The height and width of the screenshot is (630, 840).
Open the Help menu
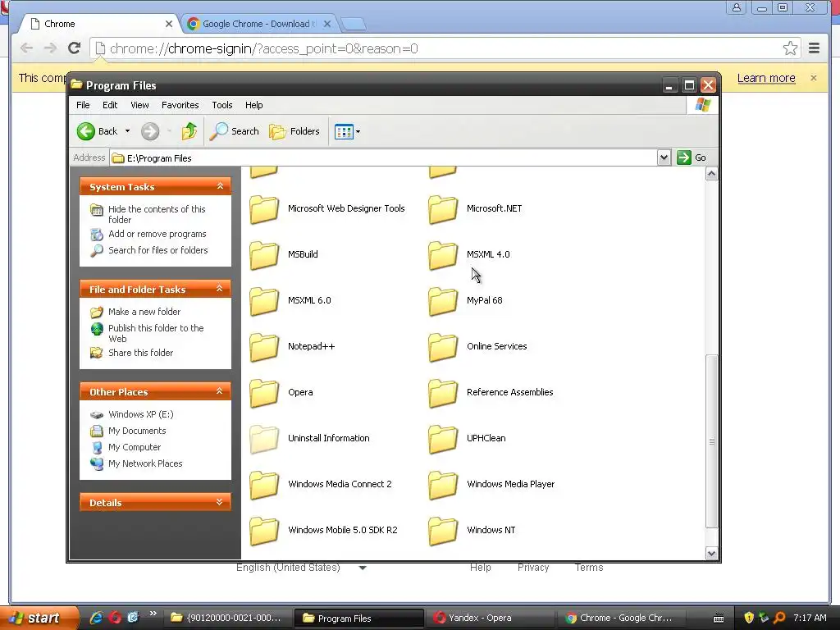click(x=254, y=105)
